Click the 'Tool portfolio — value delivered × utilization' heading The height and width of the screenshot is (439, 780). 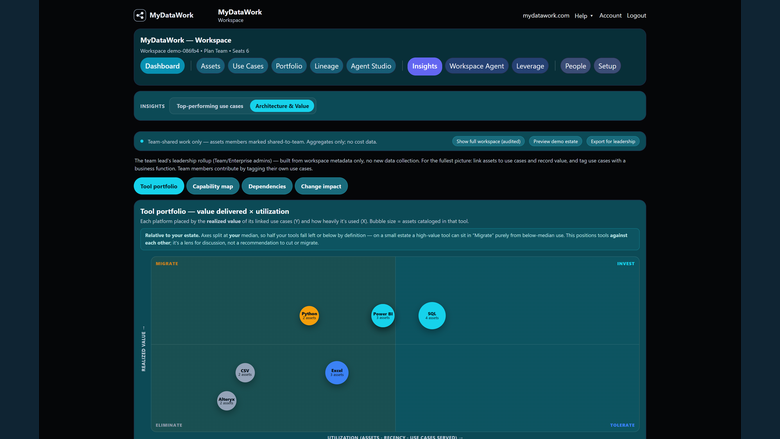click(214, 211)
